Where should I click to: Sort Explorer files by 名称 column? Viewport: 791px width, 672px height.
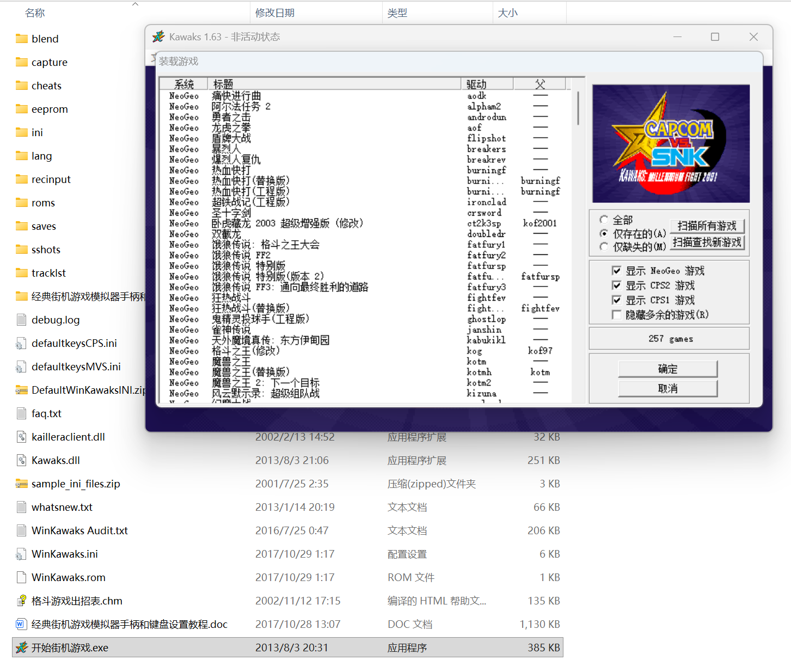35,13
